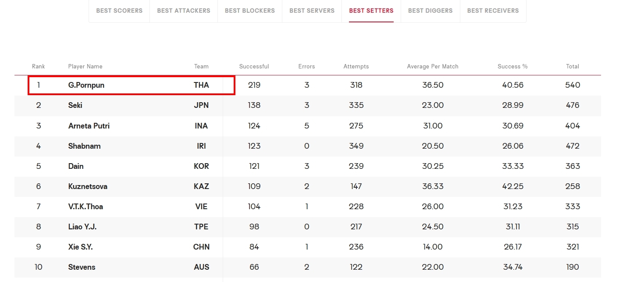Sort by Average Per Match header
The image size is (644, 282).
click(x=433, y=67)
